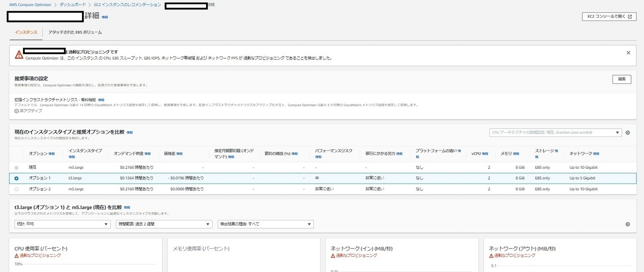The image size is (644, 272).
Task: Switch to the インスタンス tab
Action: click(x=26, y=33)
